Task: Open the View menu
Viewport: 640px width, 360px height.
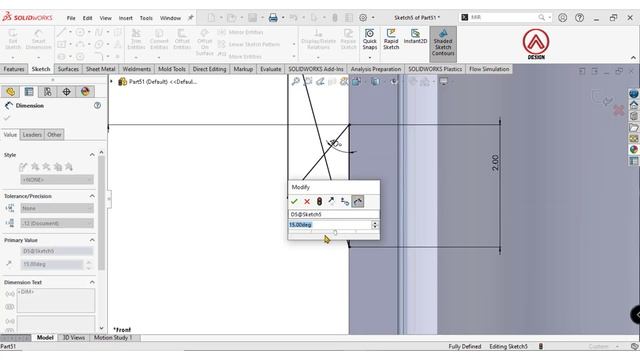Action: click(x=105, y=18)
